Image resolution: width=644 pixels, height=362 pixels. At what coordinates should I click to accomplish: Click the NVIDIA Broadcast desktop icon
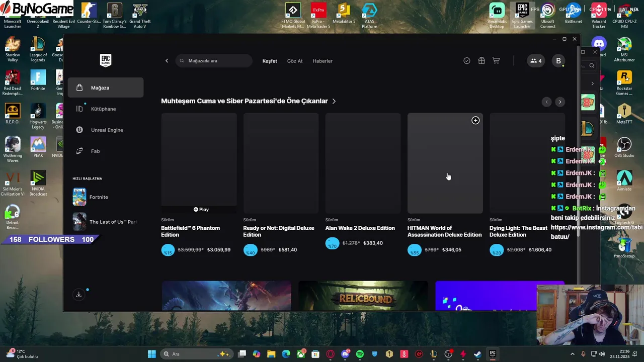point(38,184)
